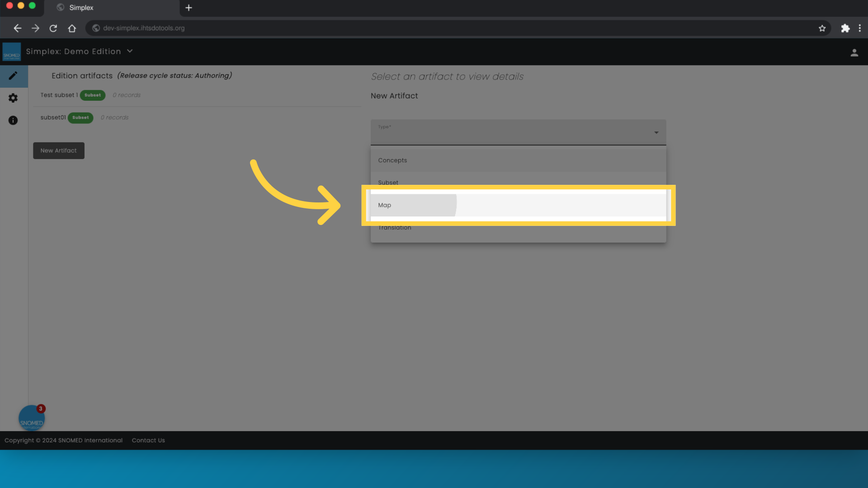The width and height of the screenshot is (868, 488).
Task: Click the Simplex: Demo Edition title
Action: click(73, 52)
